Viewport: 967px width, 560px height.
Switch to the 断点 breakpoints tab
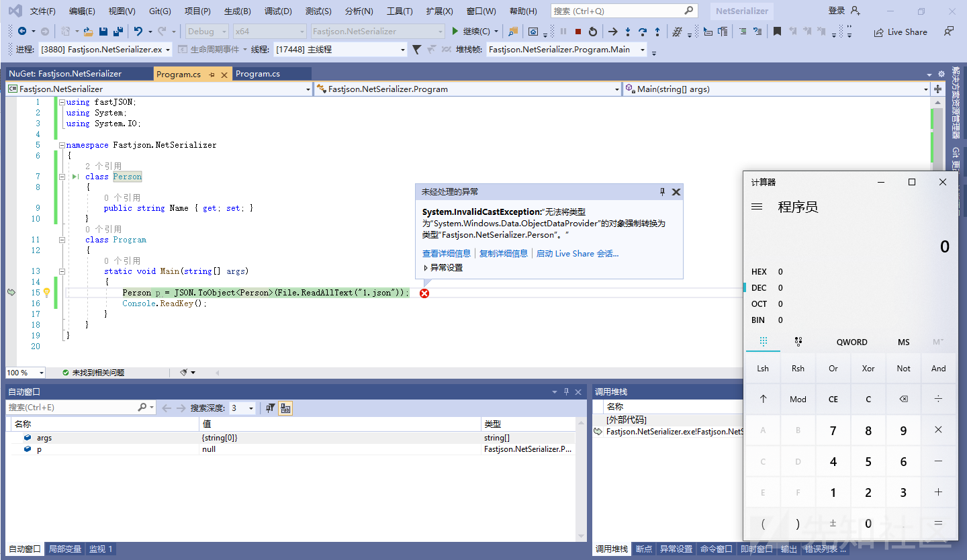tap(644, 549)
